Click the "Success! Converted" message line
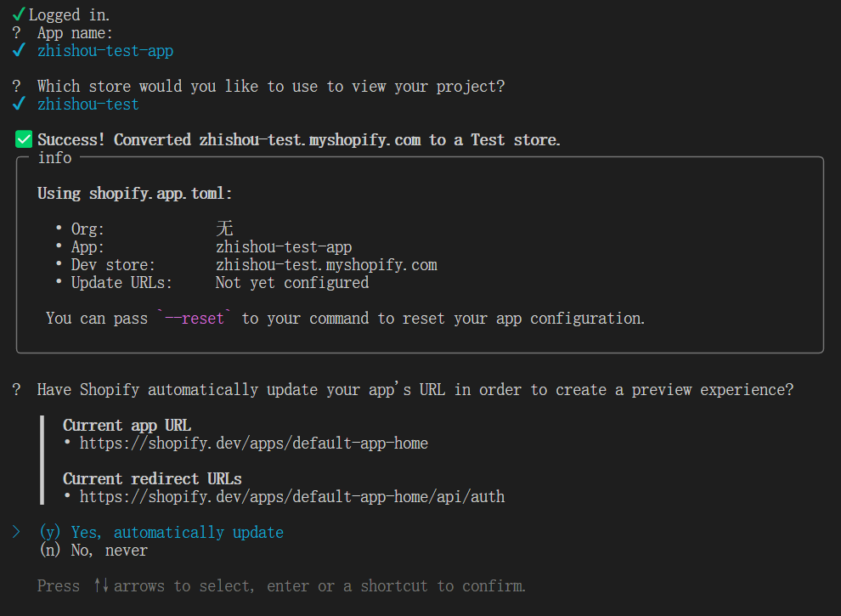 (299, 139)
